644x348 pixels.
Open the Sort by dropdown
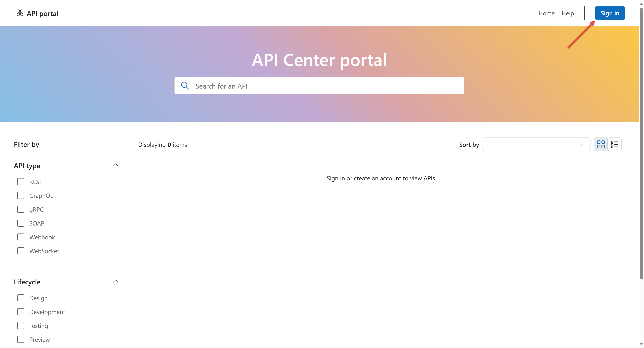(x=536, y=144)
